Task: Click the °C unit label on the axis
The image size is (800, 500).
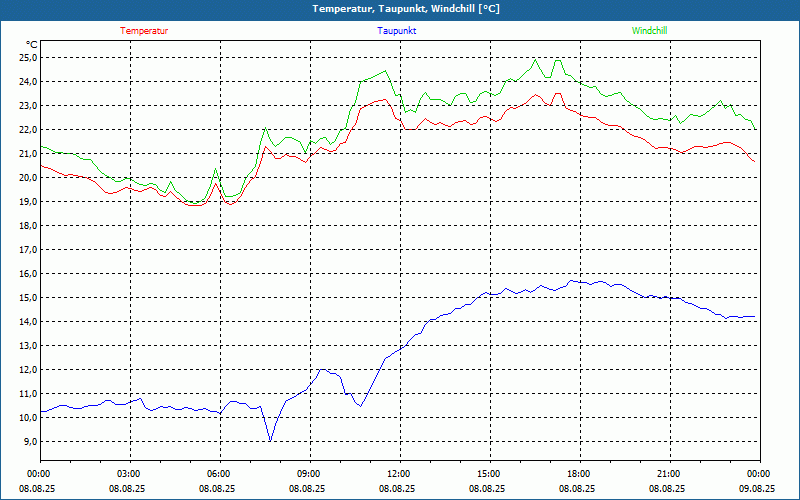Action: tap(32, 44)
